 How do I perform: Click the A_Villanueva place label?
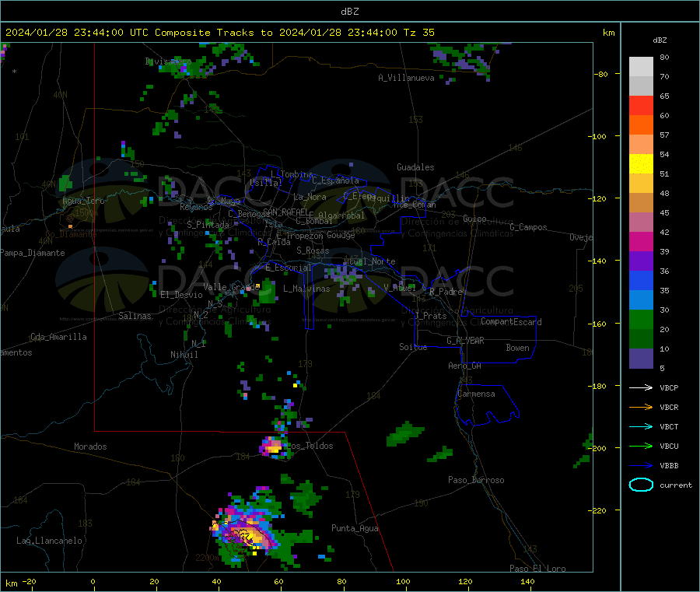coord(406,78)
